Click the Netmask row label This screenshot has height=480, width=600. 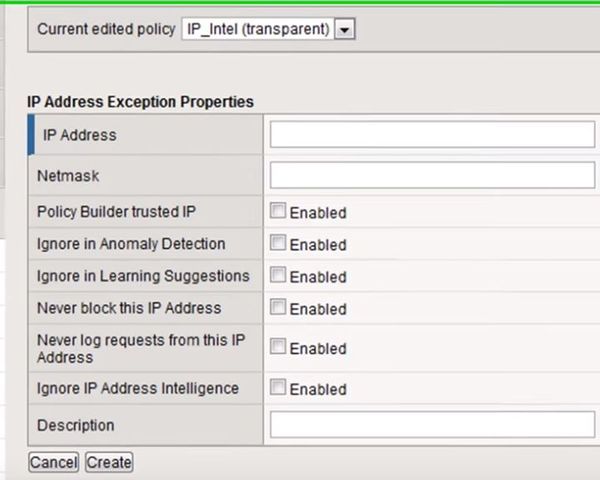(67, 176)
